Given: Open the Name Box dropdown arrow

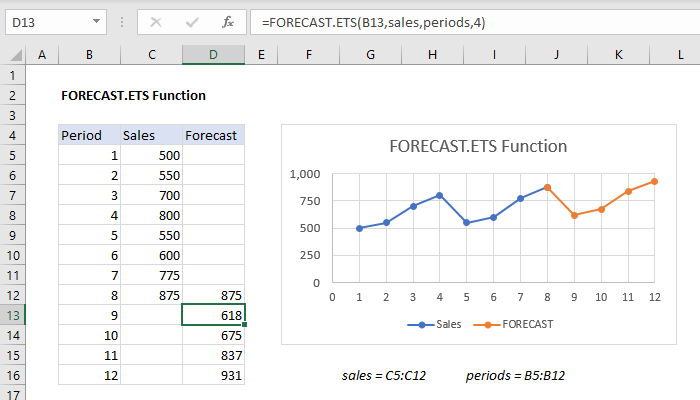Looking at the screenshot, I should 96,21.
